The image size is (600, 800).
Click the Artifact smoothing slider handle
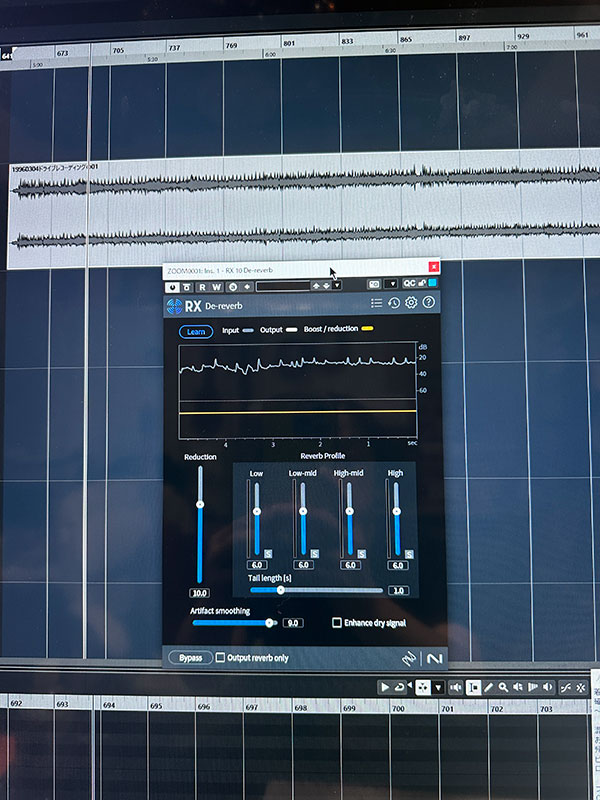tap(269, 623)
